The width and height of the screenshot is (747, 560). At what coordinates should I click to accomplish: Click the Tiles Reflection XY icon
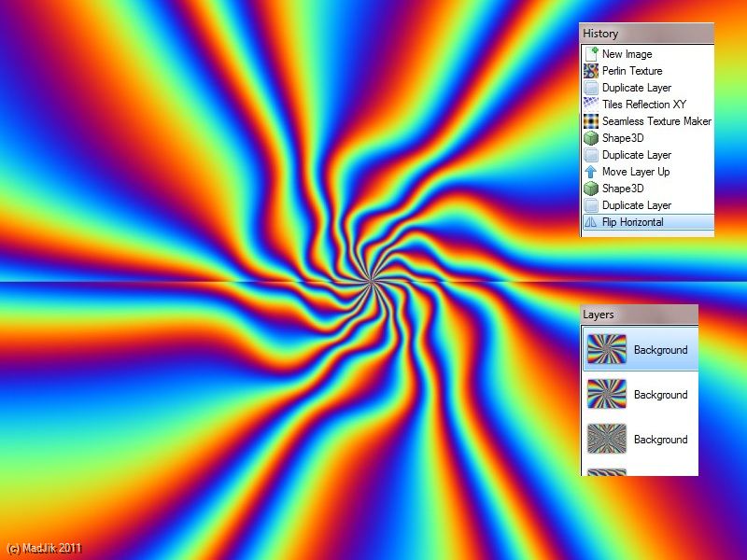(x=591, y=105)
